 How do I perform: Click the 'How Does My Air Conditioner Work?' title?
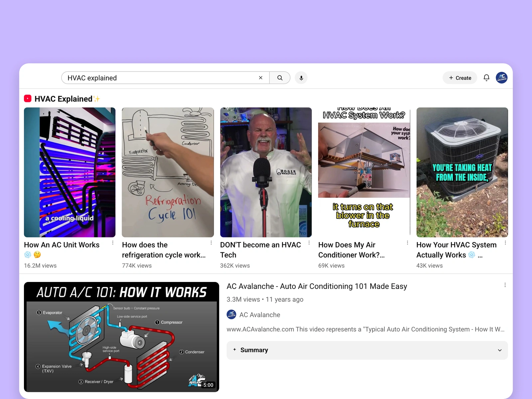click(x=351, y=250)
